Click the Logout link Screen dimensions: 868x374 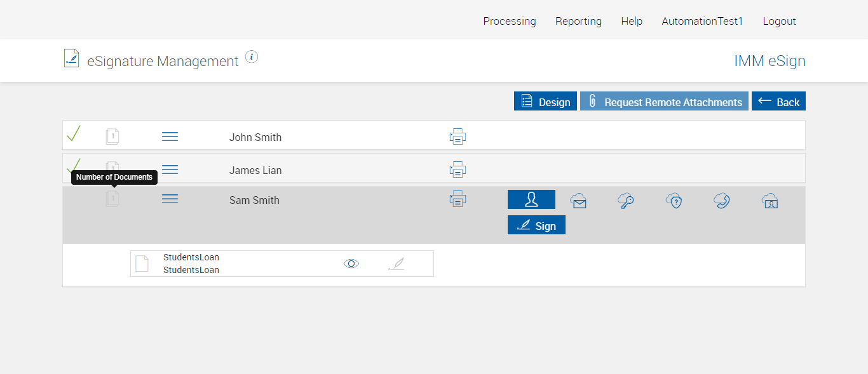pyautogui.click(x=779, y=21)
